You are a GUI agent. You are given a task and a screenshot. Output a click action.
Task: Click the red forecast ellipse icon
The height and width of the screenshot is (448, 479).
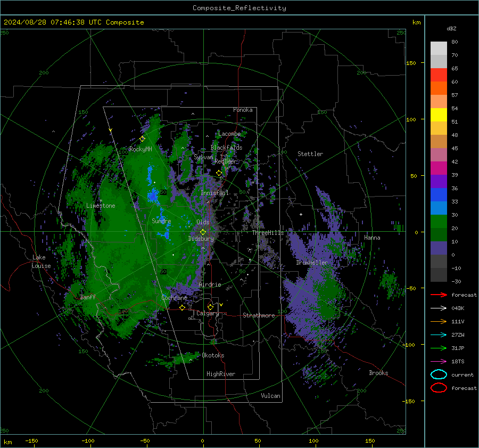click(439, 388)
